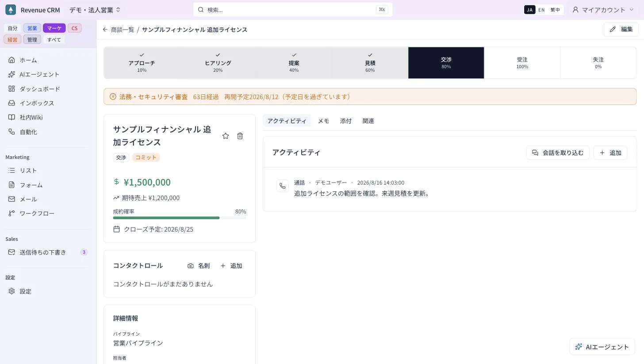
Task: Select the 営業 filter chip
Action: [32, 28]
